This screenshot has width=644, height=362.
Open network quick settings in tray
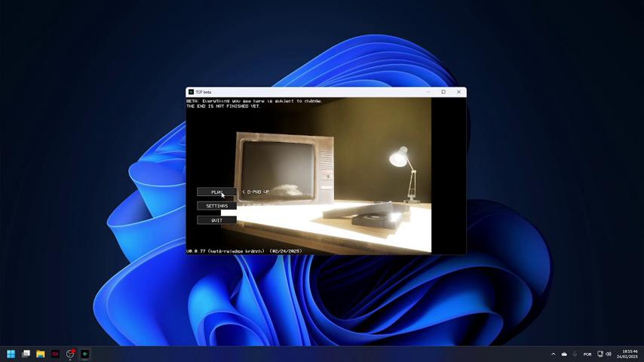click(x=600, y=354)
